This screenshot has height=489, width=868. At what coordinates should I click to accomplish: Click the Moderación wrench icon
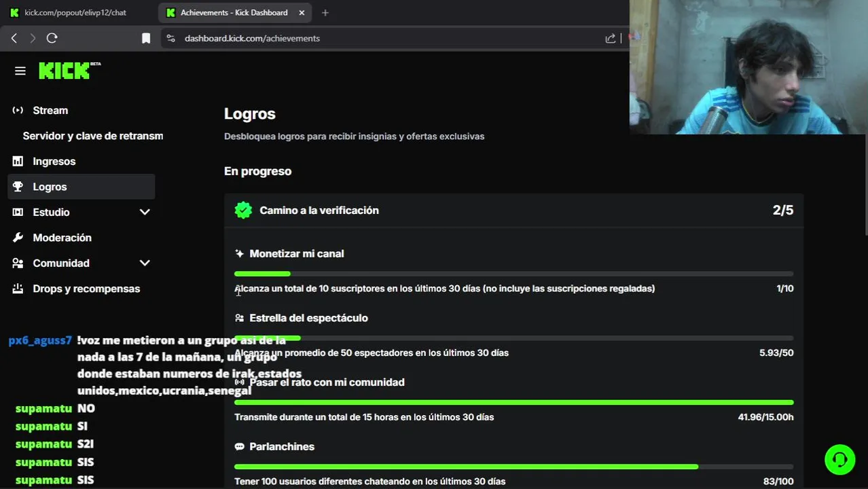pos(18,238)
